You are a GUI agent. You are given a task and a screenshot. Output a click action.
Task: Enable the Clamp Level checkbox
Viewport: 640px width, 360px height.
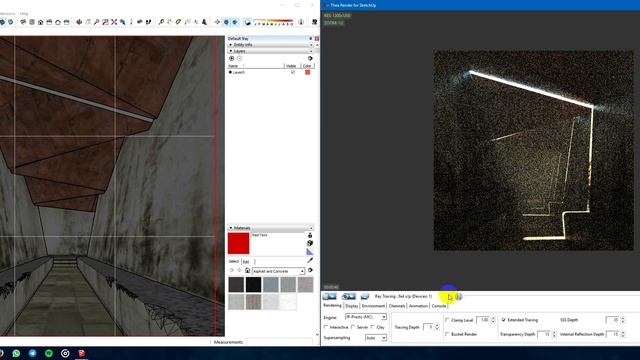pyautogui.click(x=447, y=320)
